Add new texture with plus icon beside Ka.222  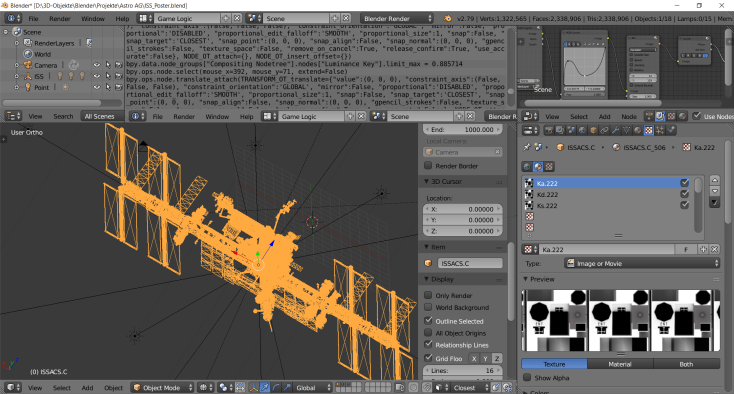703,249
